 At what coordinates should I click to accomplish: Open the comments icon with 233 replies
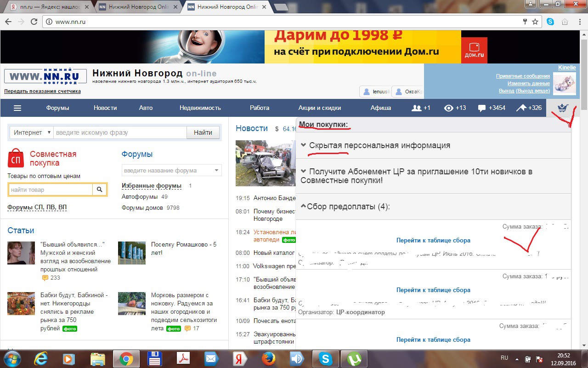click(45, 278)
